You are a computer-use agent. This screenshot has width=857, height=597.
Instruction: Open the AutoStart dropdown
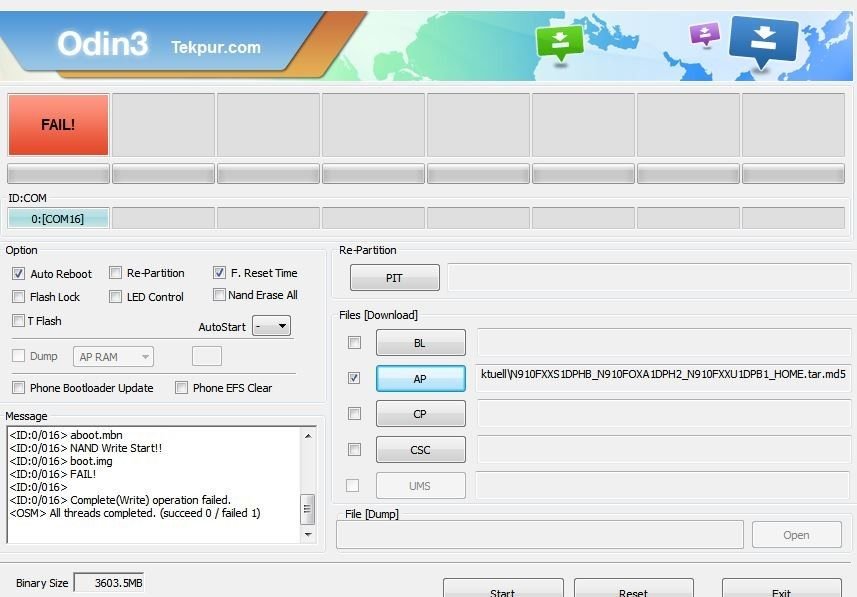(x=272, y=326)
